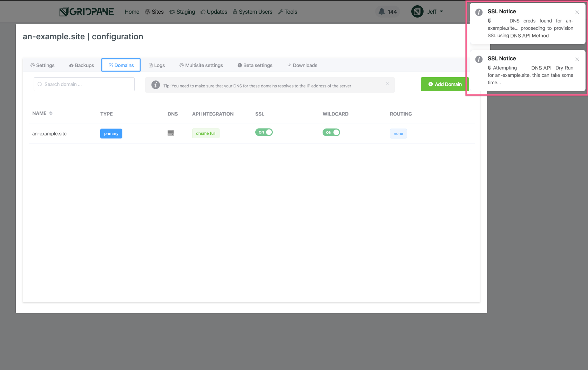Image resolution: width=588 pixels, height=370 pixels.
Task: Click info icon on DNS creds notice
Action: (x=479, y=12)
